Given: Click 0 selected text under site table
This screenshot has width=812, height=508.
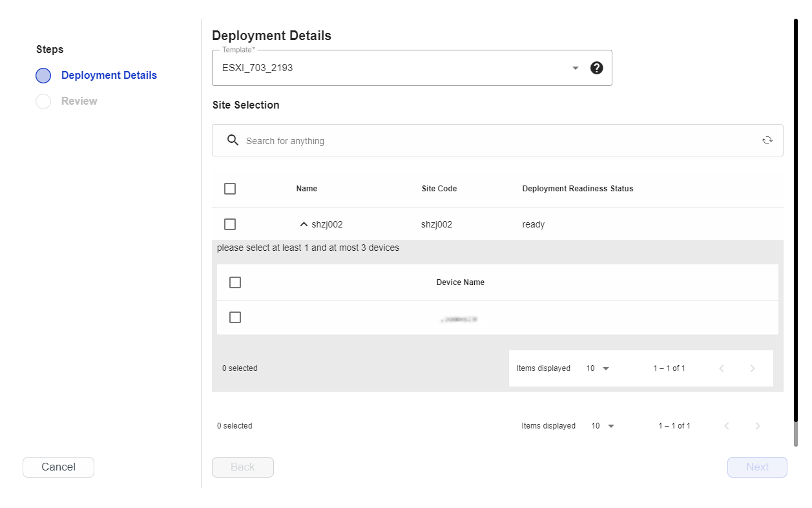Looking at the screenshot, I should pos(234,426).
